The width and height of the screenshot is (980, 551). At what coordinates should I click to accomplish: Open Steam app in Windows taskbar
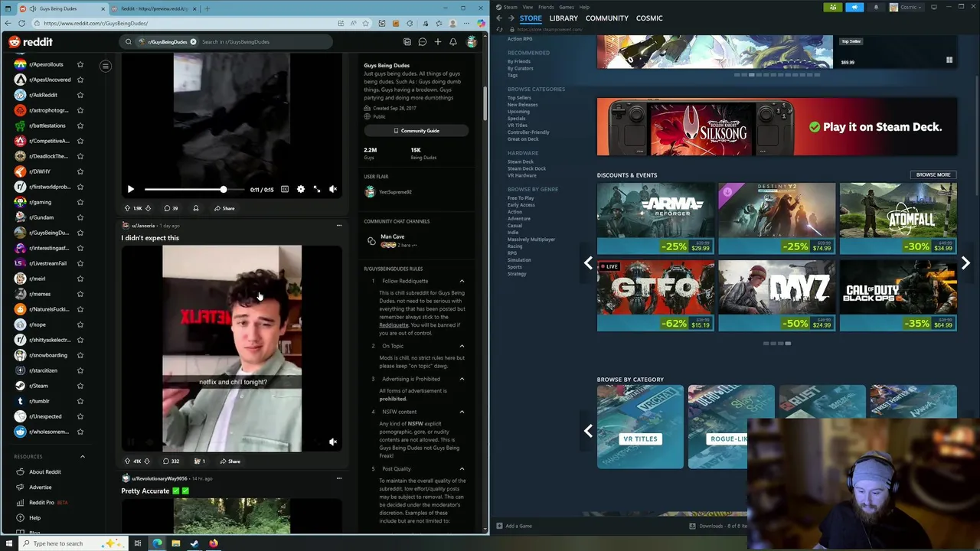194,543
